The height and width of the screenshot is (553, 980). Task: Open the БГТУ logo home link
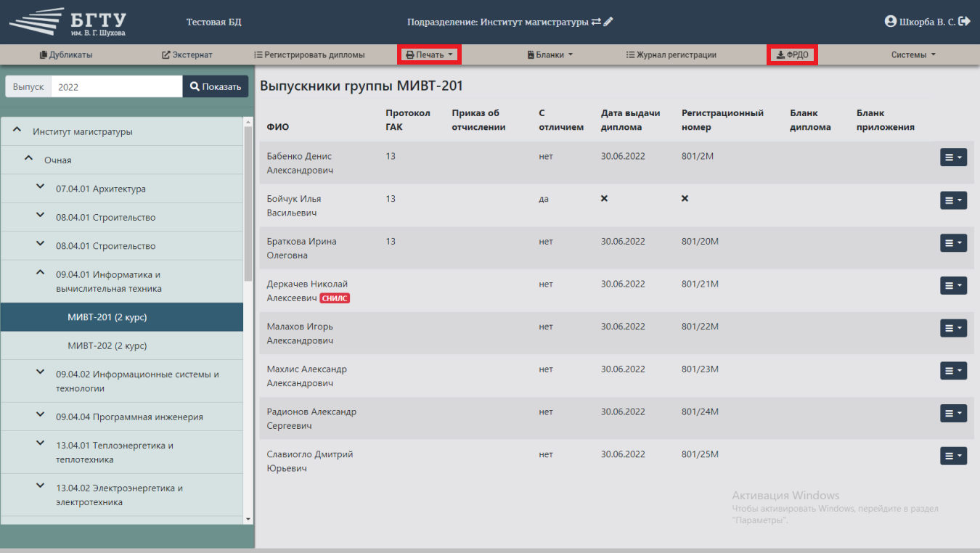[x=68, y=22]
